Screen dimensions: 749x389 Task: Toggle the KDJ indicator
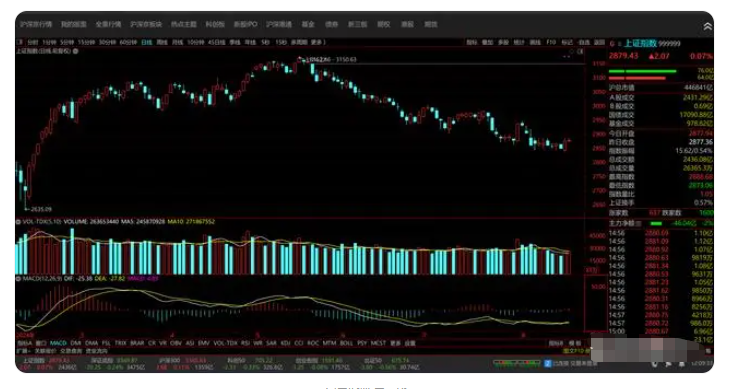pos(286,343)
